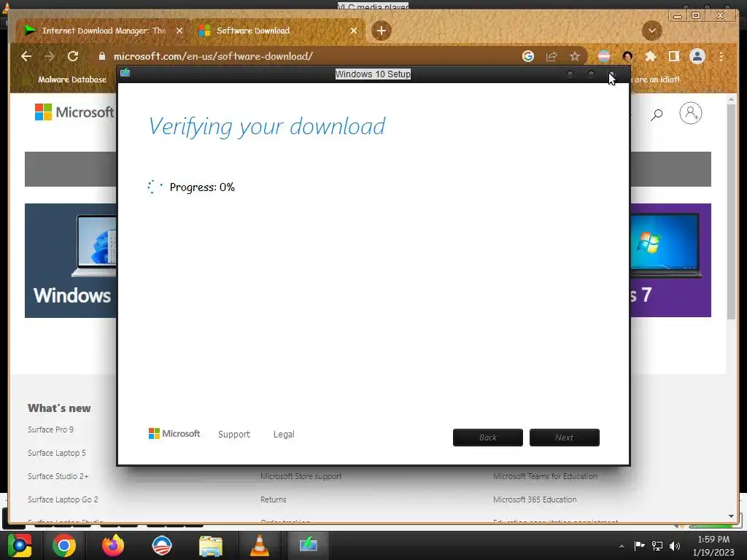The image size is (747, 560).
Task: Share this page via the share icon
Action: pyautogui.click(x=551, y=56)
